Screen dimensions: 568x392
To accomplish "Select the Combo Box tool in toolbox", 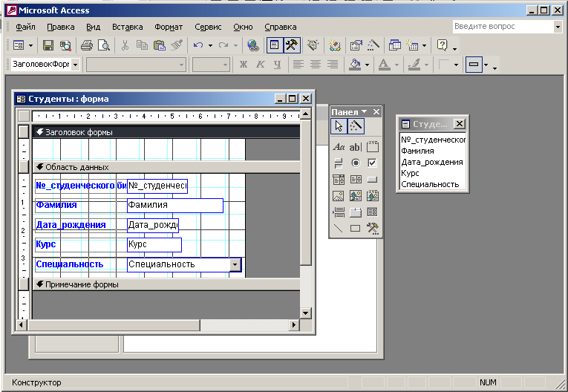I will click(x=339, y=180).
